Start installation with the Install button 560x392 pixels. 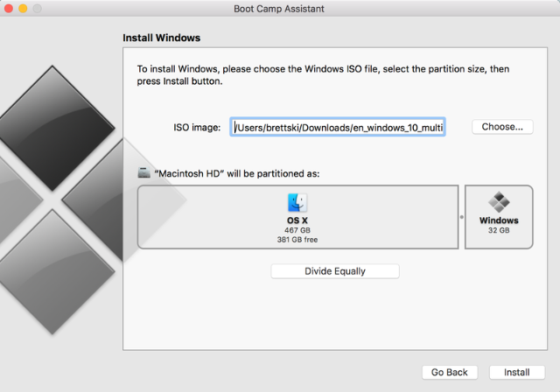[x=516, y=372]
